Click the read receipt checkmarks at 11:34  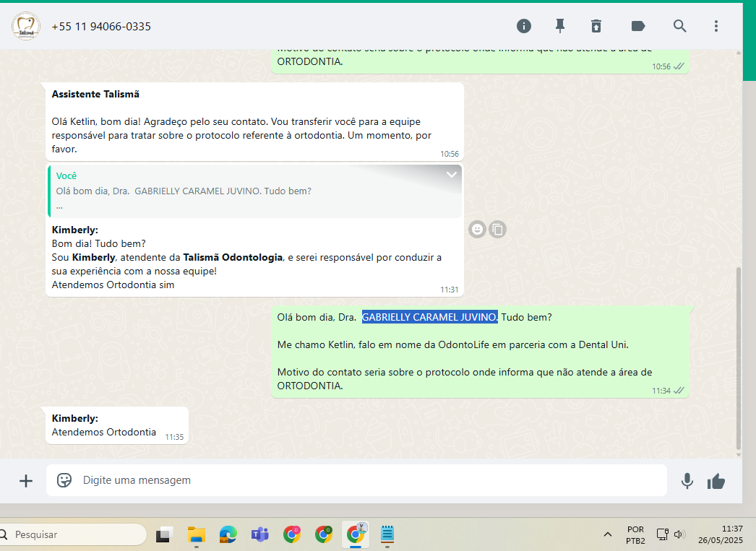click(679, 391)
